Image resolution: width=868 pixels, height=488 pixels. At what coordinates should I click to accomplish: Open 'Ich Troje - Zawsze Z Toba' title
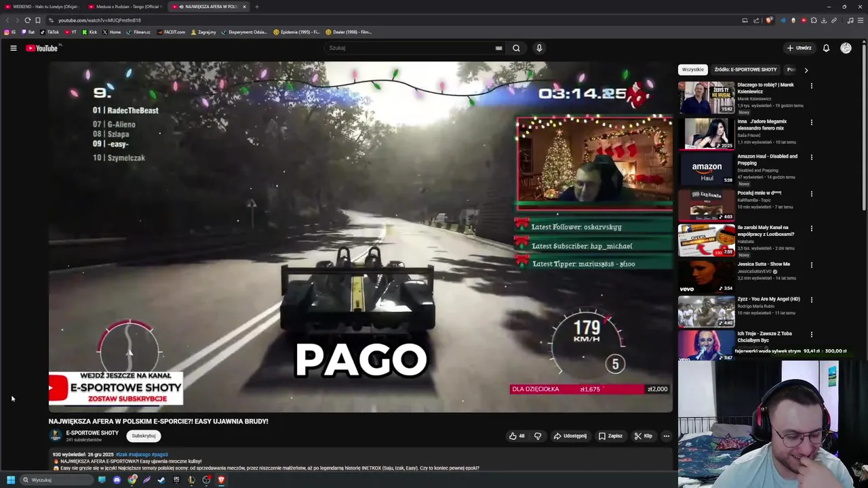[765, 337]
